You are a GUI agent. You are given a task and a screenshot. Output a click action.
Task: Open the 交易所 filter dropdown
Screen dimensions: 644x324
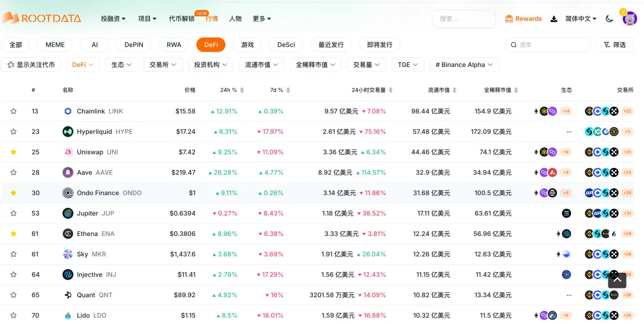pos(163,65)
